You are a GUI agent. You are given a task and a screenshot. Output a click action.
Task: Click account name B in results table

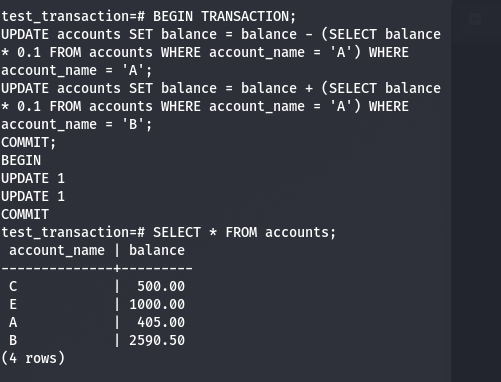(13, 340)
